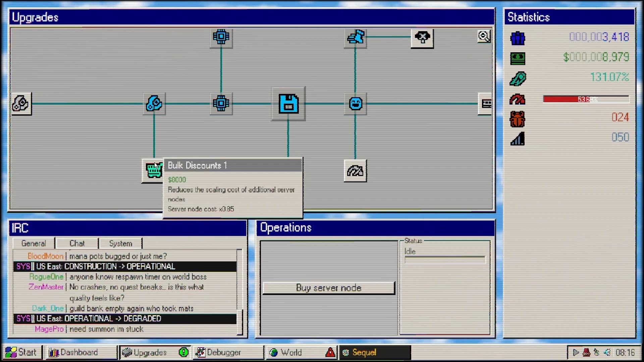Screen dimensions: 644x362
Task: Click the red 53.6% progress bar
Action: pyautogui.click(x=586, y=99)
